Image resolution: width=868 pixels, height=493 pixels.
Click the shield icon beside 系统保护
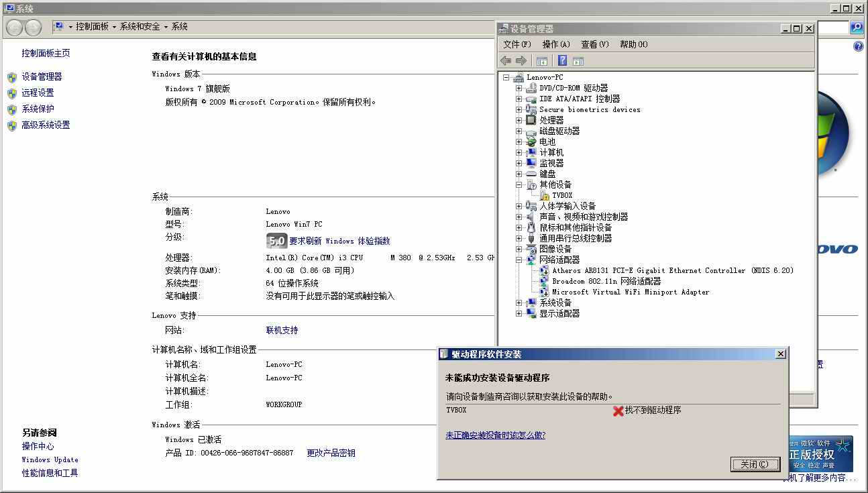click(12, 109)
